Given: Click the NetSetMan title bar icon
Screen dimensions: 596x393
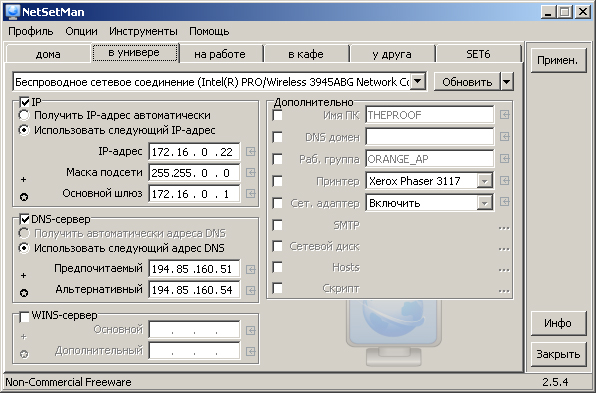Looking at the screenshot, I should pos(13,11).
